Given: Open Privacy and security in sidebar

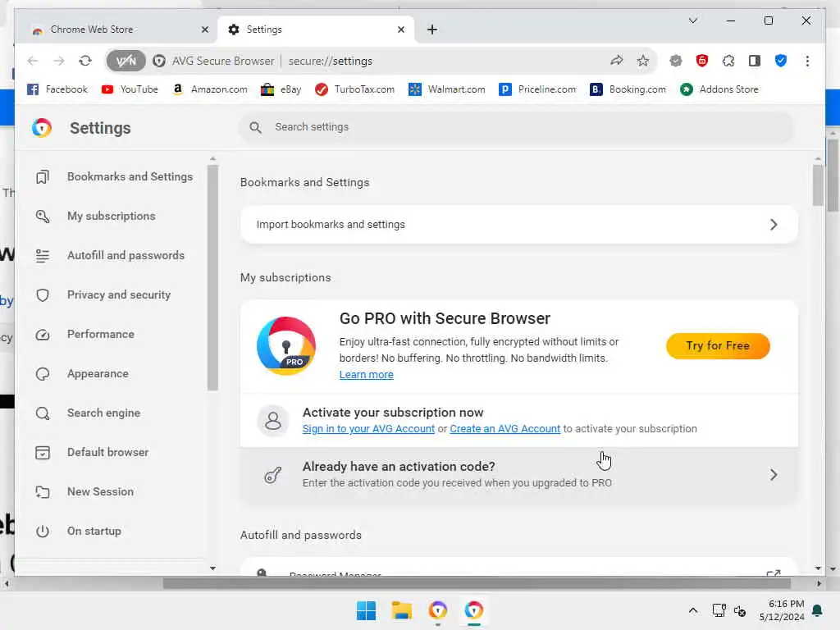Looking at the screenshot, I should point(103,295).
